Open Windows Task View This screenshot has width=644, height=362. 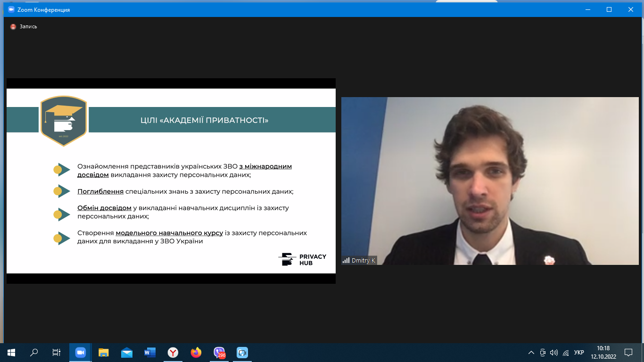[x=57, y=352]
